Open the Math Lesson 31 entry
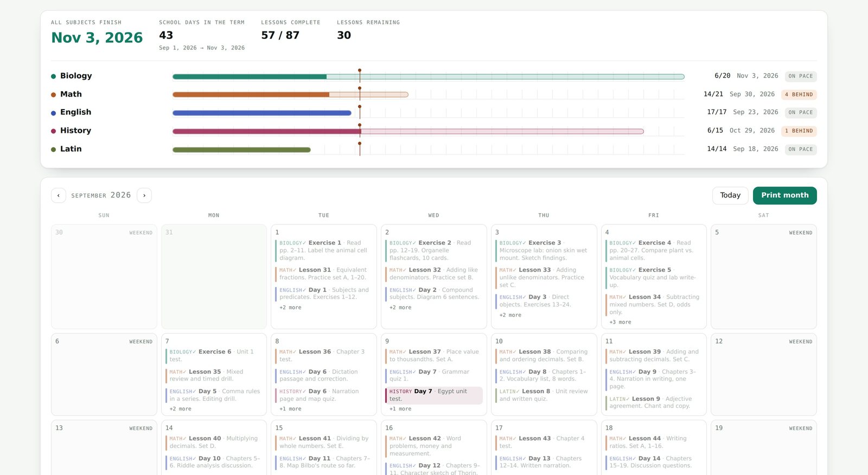Image resolution: width=868 pixels, height=475 pixels. tap(324, 274)
